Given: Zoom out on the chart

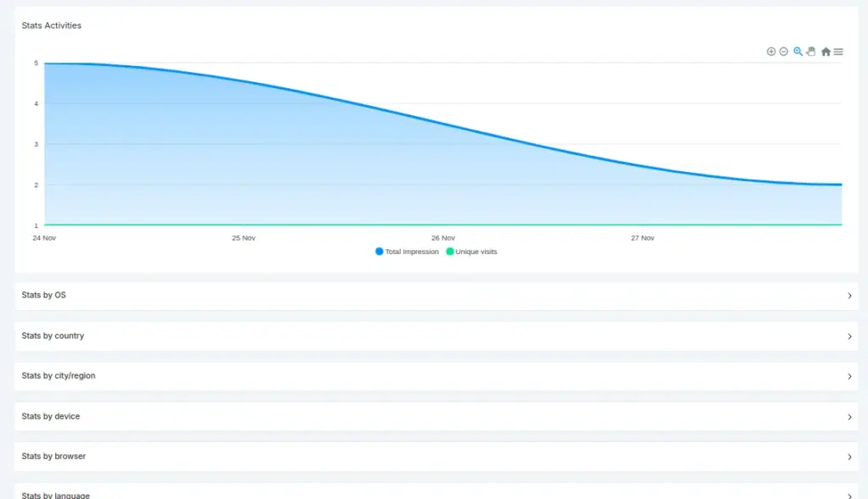Looking at the screenshot, I should pos(783,51).
